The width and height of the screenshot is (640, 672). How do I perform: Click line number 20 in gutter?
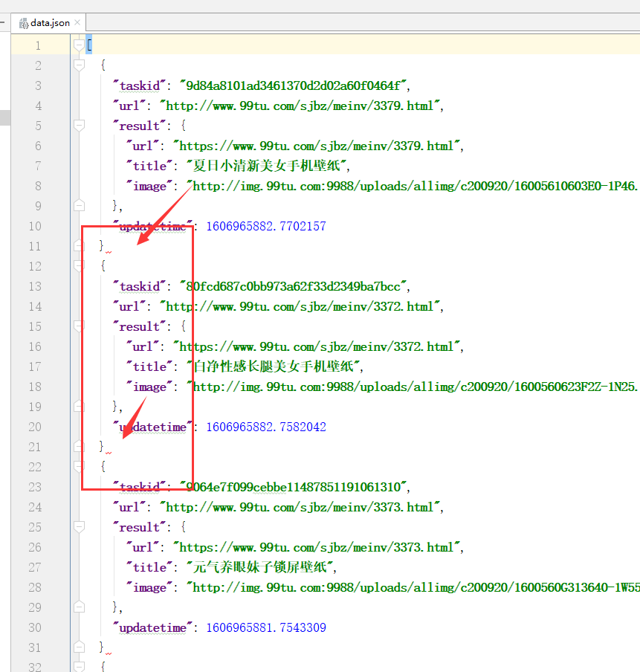[x=35, y=427]
